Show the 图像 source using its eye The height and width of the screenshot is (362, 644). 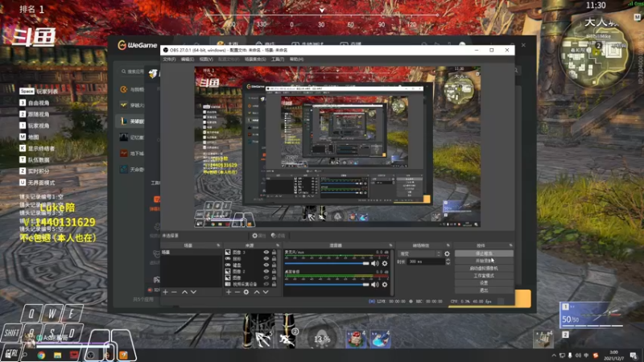pyautogui.click(x=266, y=278)
